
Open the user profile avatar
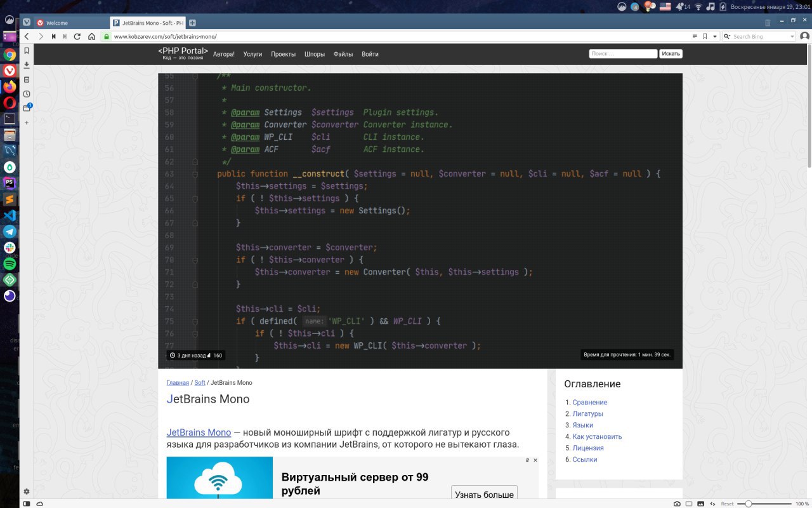[804, 37]
